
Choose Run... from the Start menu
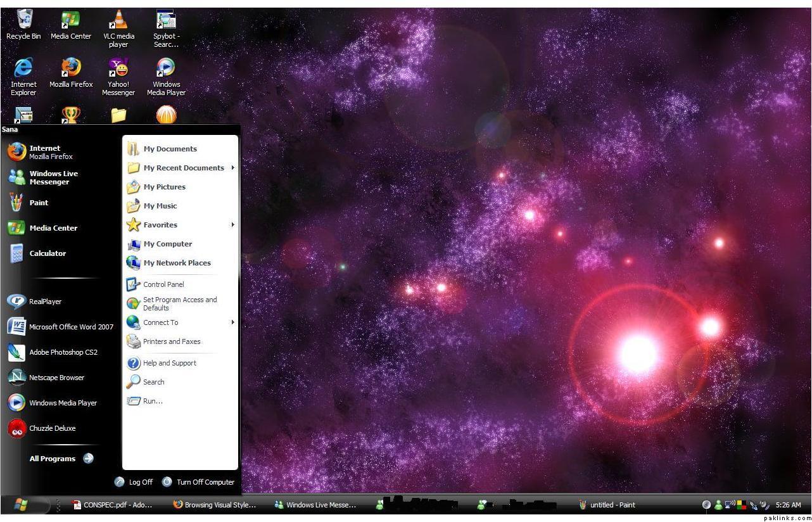pos(152,401)
